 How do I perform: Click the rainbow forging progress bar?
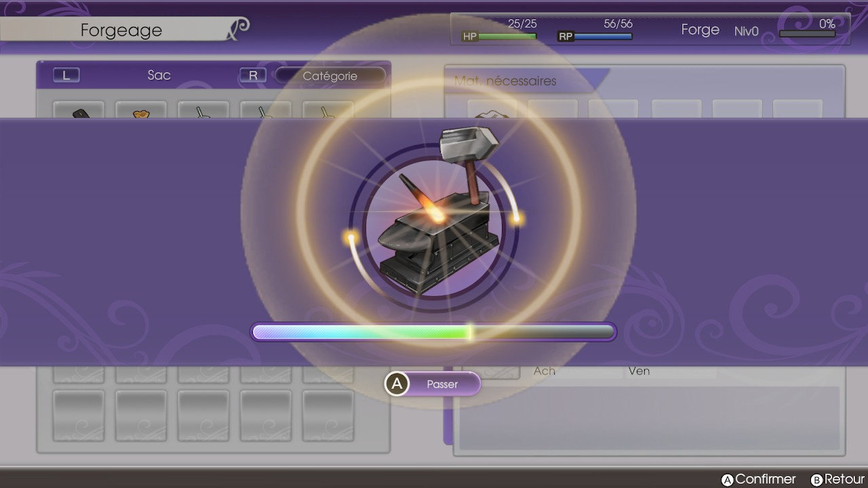(x=434, y=331)
